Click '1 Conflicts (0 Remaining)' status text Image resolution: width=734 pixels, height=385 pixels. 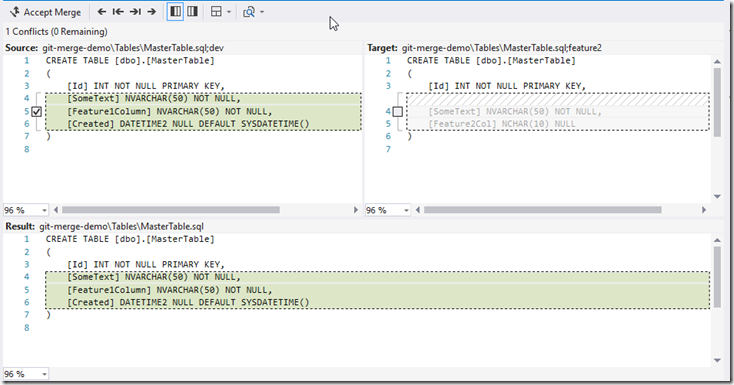point(56,31)
